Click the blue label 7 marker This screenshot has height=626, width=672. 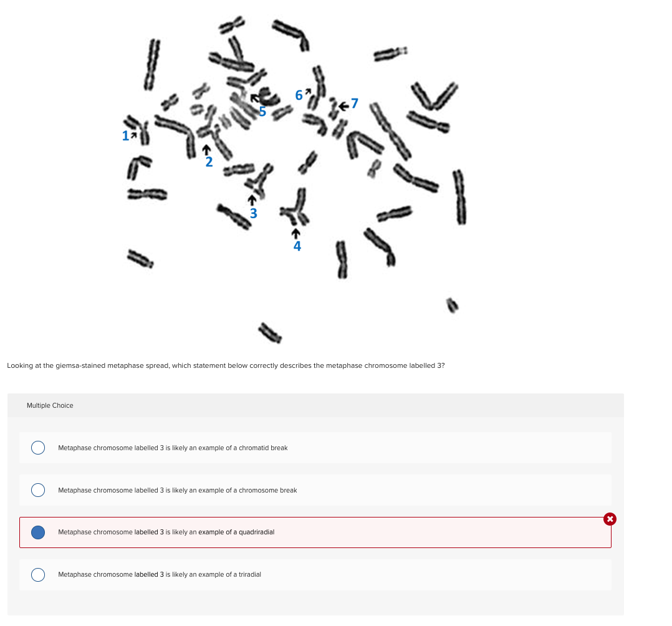tap(355, 104)
